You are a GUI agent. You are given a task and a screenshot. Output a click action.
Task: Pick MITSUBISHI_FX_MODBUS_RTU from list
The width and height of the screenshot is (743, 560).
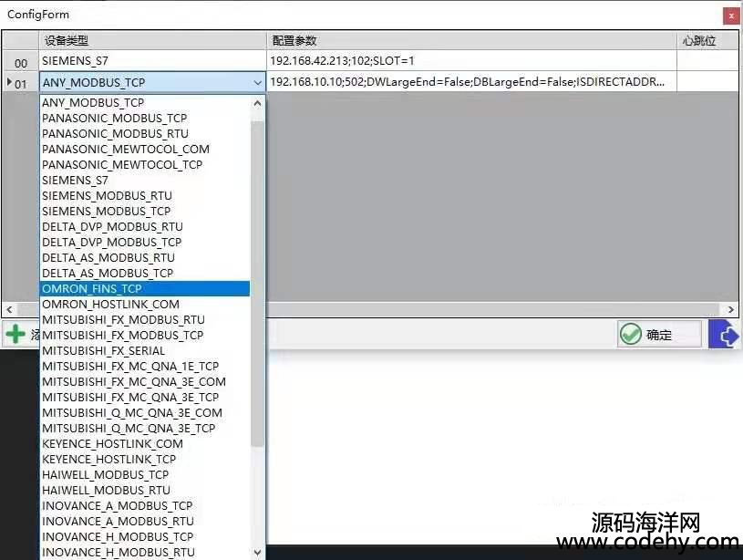pos(145,319)
